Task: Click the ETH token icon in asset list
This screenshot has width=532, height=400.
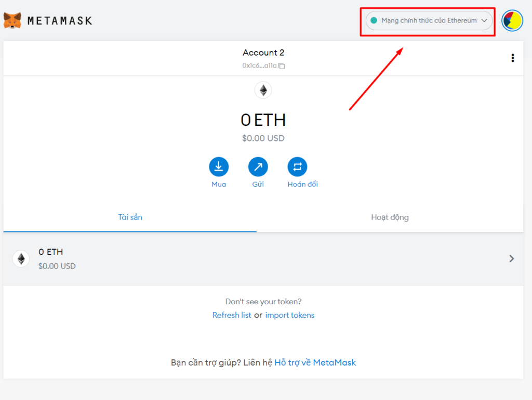Action: [21, 259]
